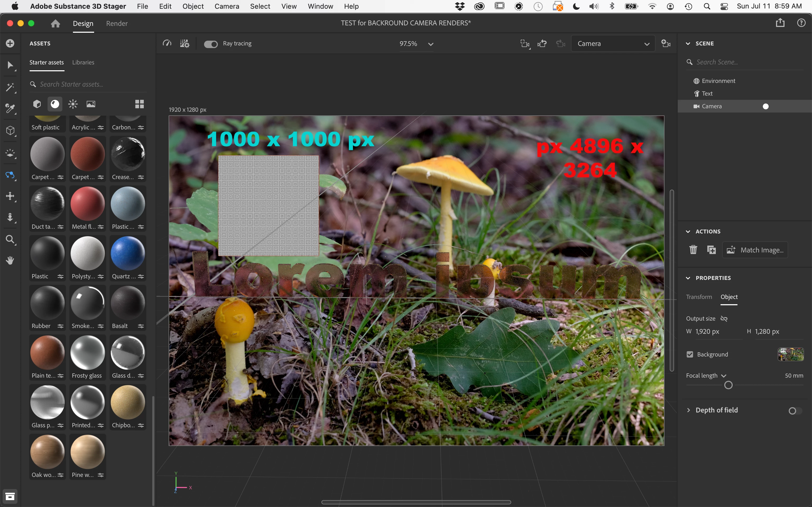Uncheck the Background checkbox
Image resolution: width=812 pixels, height=507 pixels.
click(x=690, y=354)
